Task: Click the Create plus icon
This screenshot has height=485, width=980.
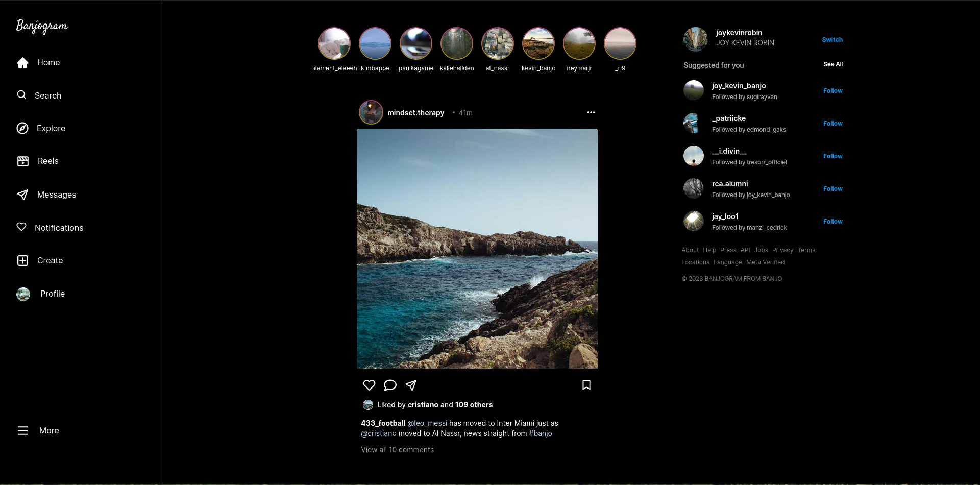Action: pos(23,260)
